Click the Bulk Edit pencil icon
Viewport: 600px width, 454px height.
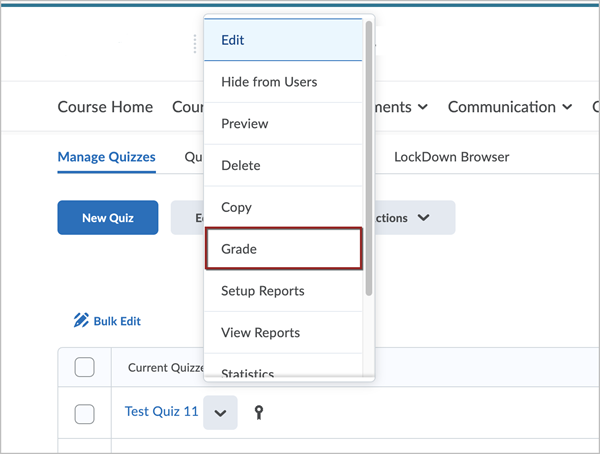(81, 320)
